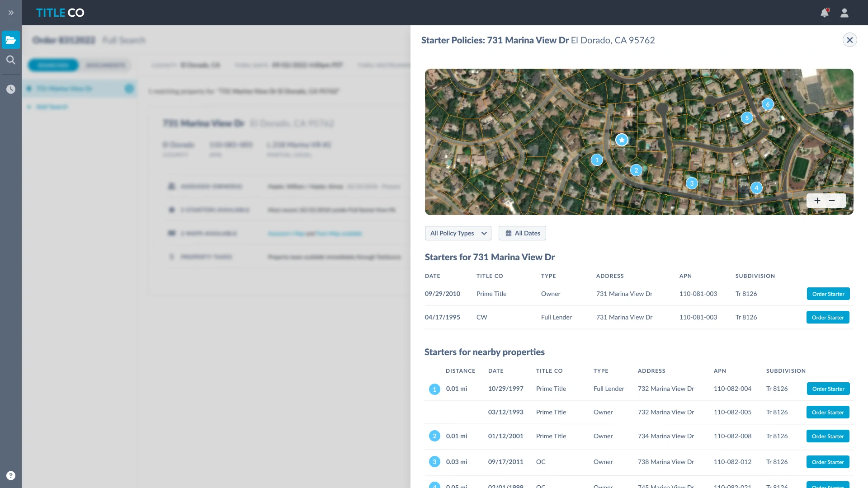Order Starter for 734 Marina View Dr
The width and height of the screenshot is (868, 488).
pyautogui.click(x=828, y=436)
